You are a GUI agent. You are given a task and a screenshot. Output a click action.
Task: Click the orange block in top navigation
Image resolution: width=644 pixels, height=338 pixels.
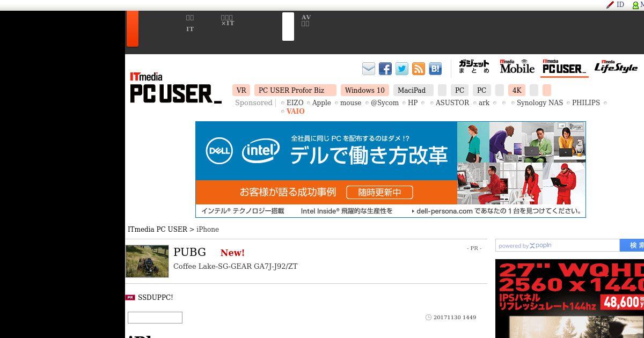132,28
